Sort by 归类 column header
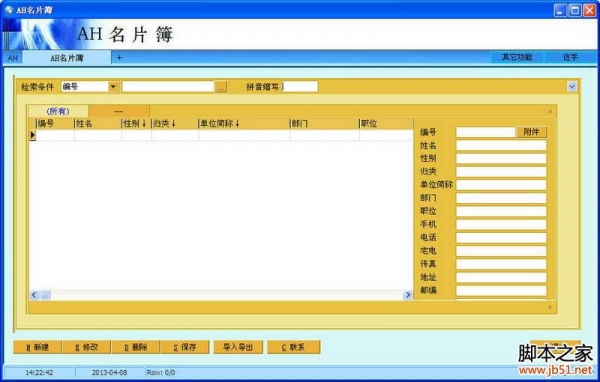Screen dimensions: 600x382 coord(175,124)
